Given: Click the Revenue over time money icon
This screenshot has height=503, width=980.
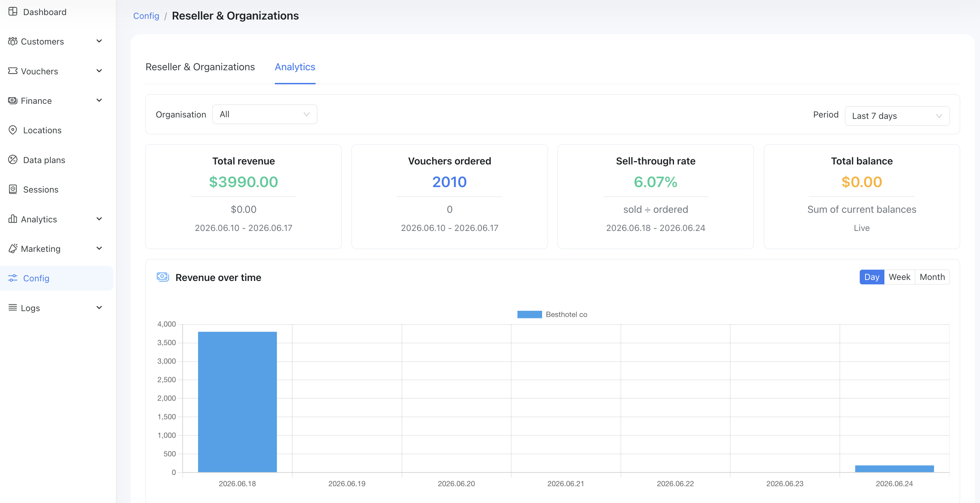Looking at the screenshot, I should [163, 277].
